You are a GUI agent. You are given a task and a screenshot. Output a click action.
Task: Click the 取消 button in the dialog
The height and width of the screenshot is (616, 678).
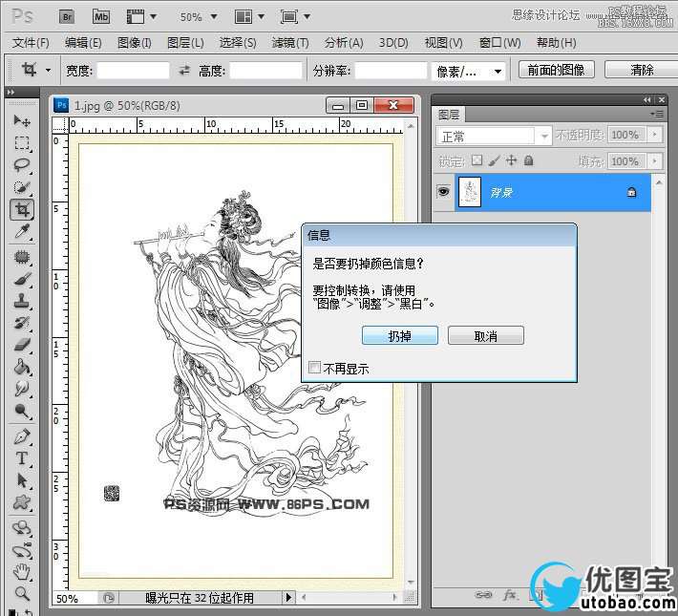click(485, 336)
